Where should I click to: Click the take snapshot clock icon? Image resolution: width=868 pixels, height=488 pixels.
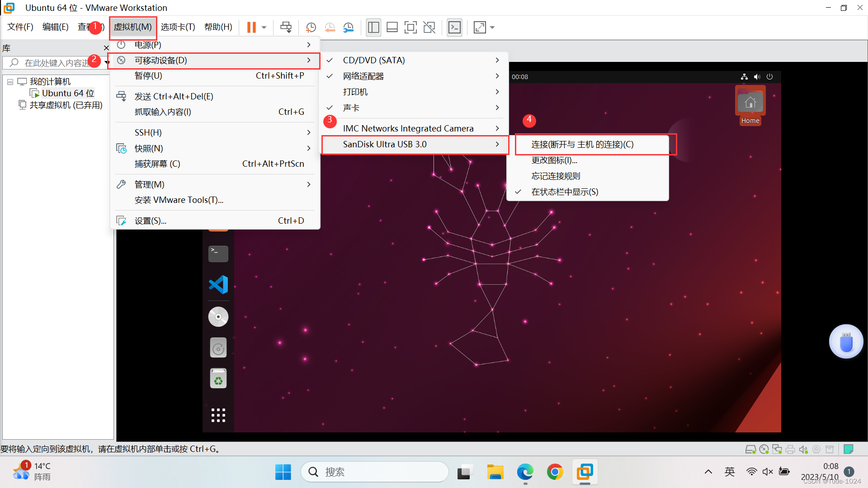pyautogui.click(x=311, y=28)
